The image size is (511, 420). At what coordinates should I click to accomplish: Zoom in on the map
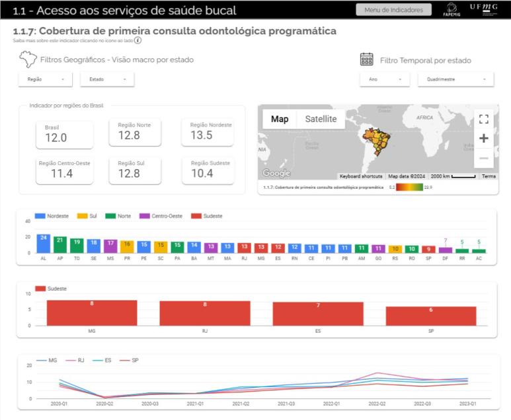coord(483,139)
